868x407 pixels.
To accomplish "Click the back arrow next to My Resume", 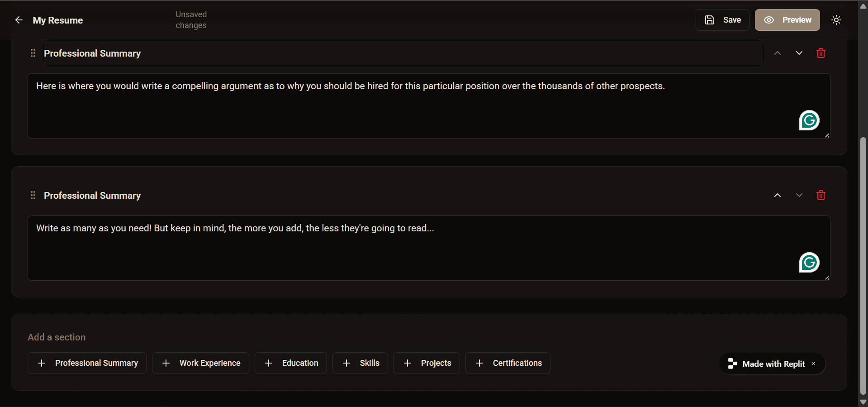I will click(19, 20).
